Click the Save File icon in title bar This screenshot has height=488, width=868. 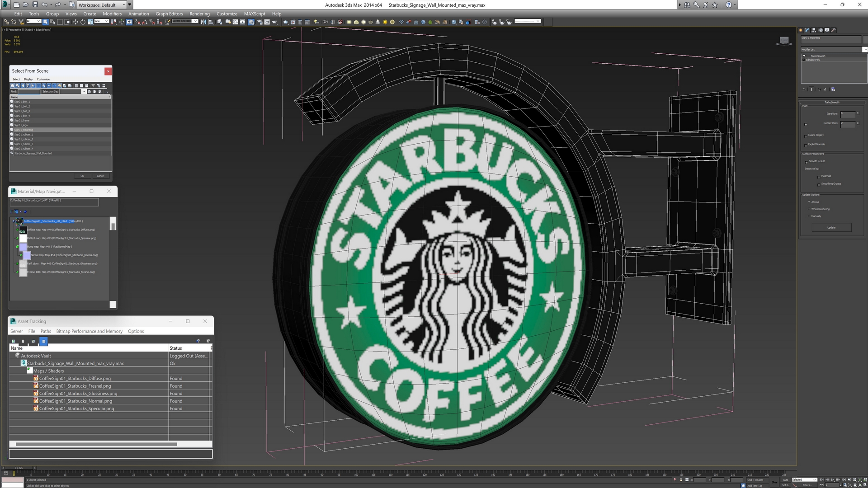click(x=35, y=5)
